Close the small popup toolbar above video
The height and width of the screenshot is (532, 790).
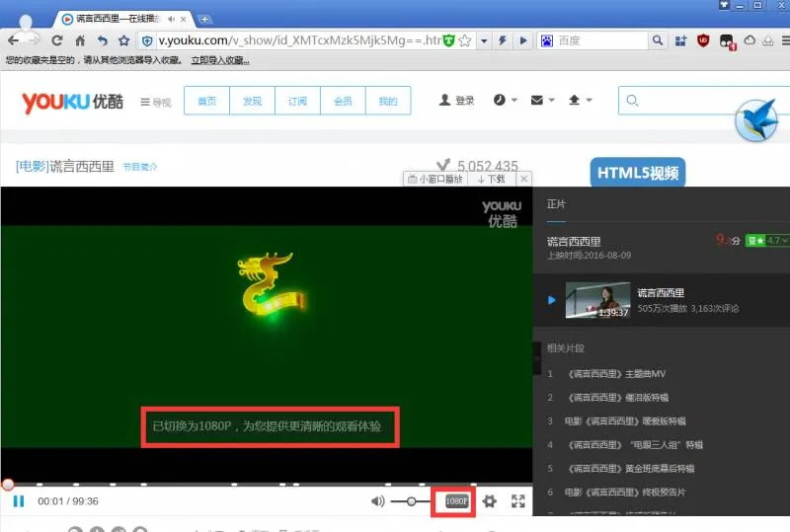pos(524,179)
